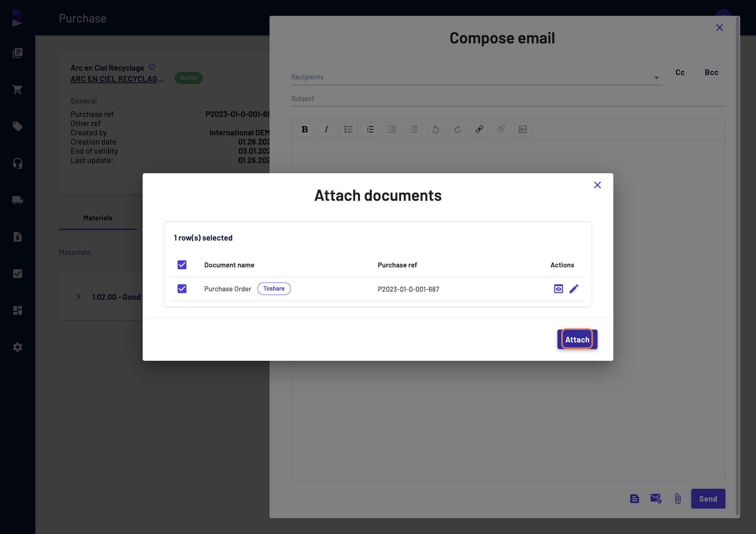Click the Attach button in dialog
This screenshot has width=756, height=534.
tap(577, 339)
